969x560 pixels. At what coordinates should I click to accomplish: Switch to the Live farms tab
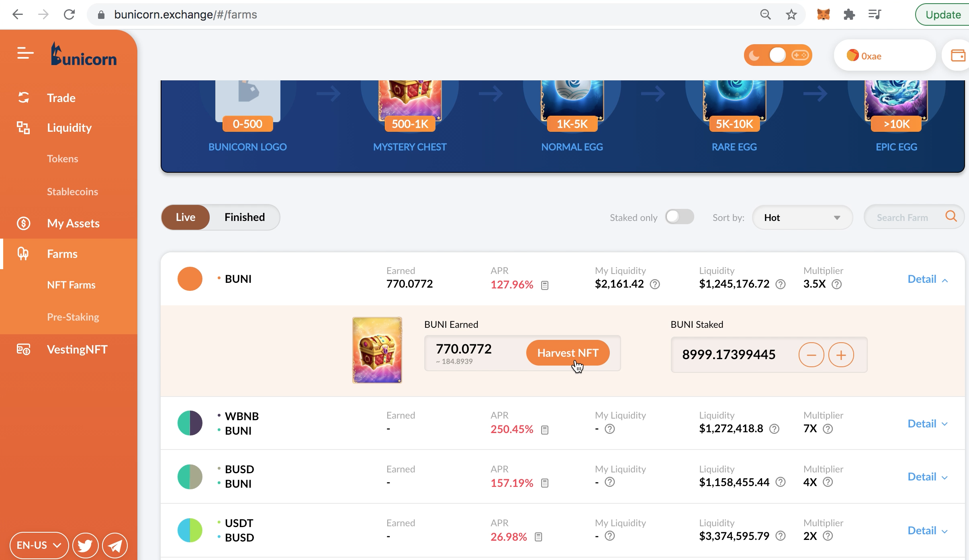(185, 217)
